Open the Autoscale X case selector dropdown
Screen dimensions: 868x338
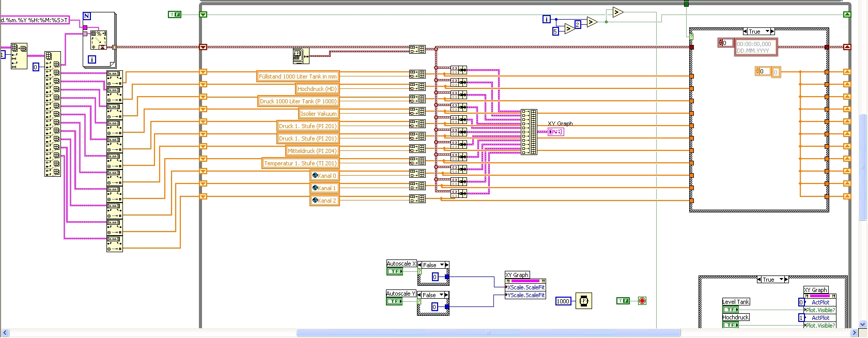click(442, 265)
